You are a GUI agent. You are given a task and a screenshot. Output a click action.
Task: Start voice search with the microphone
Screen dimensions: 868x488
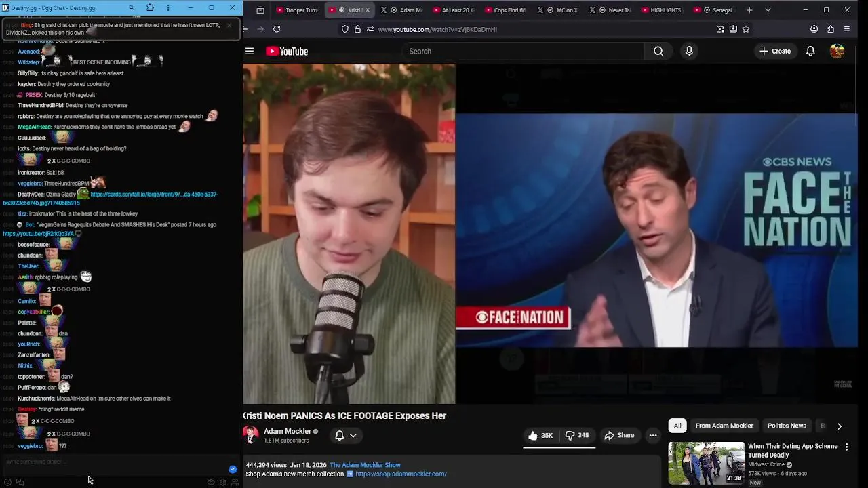click(689, 52)
